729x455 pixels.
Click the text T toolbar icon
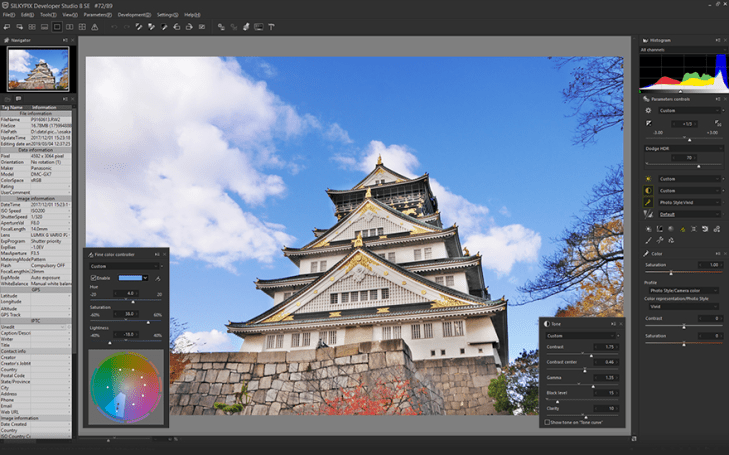click(272, 27)
